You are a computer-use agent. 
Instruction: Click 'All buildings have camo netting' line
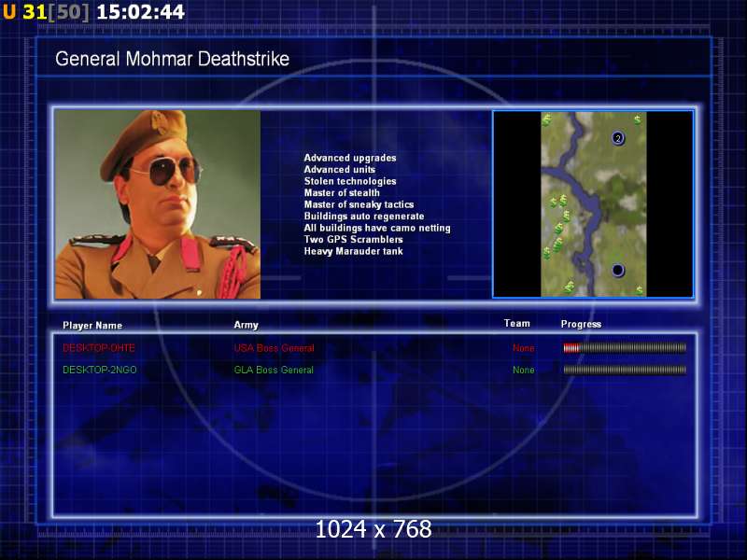pos(377,228)
